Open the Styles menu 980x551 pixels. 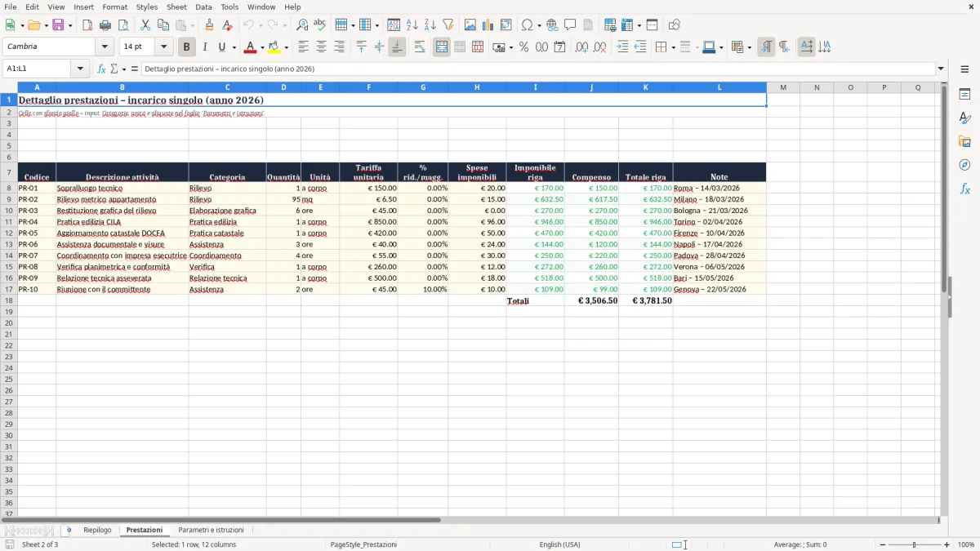point(147,7)
